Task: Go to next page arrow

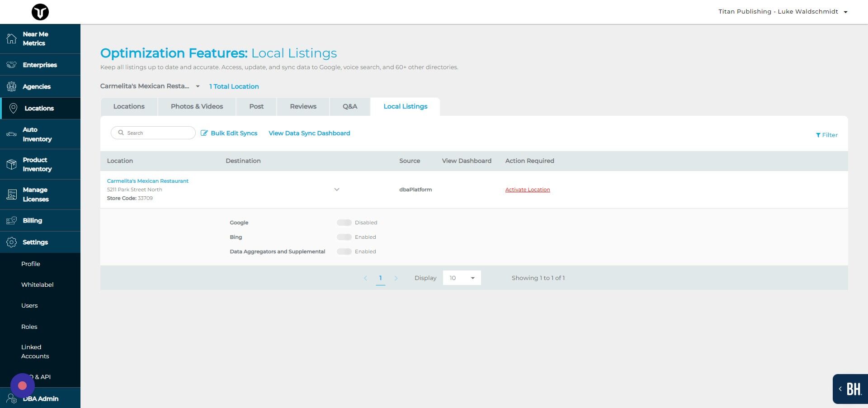Action: coord(396,278)
